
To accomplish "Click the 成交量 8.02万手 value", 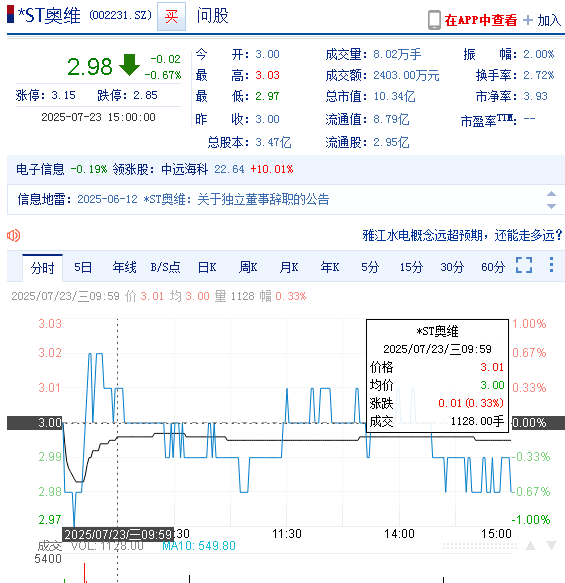I will (x=397, y=55).
